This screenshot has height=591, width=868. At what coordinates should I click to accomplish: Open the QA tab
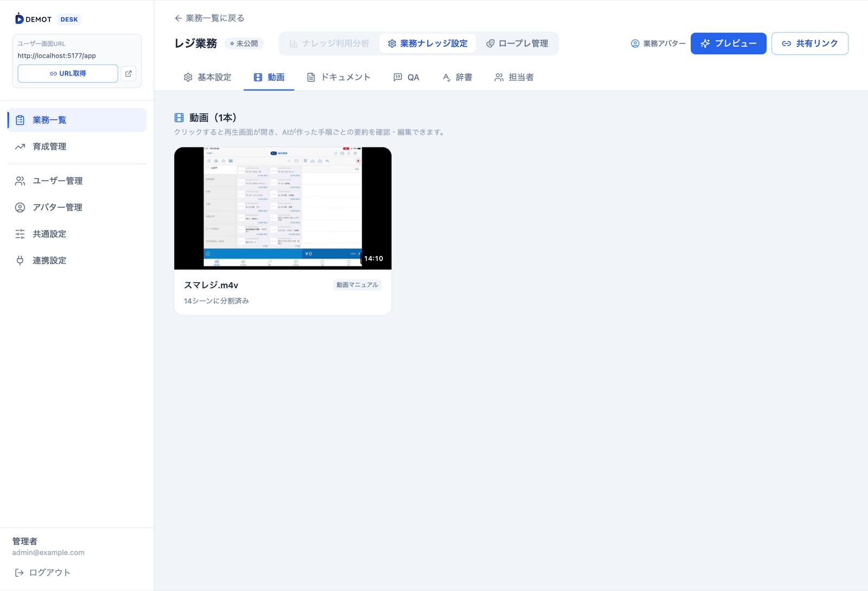[x=406, y=78]
